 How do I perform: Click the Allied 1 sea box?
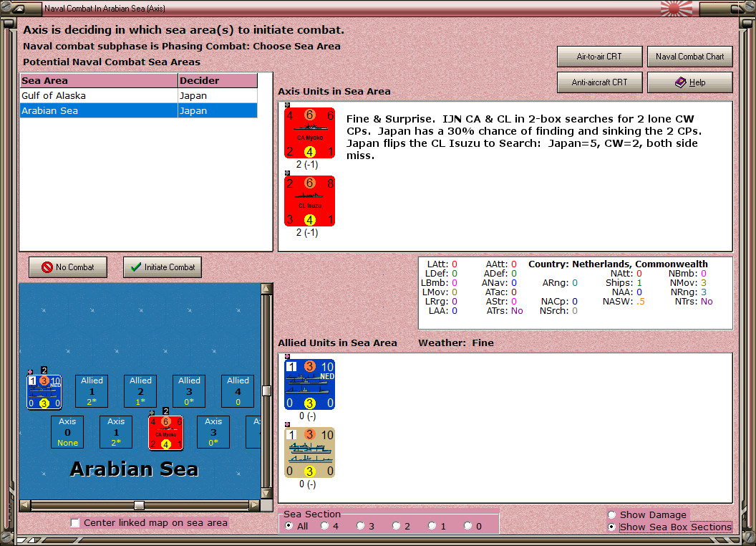(x=92, y=391)
